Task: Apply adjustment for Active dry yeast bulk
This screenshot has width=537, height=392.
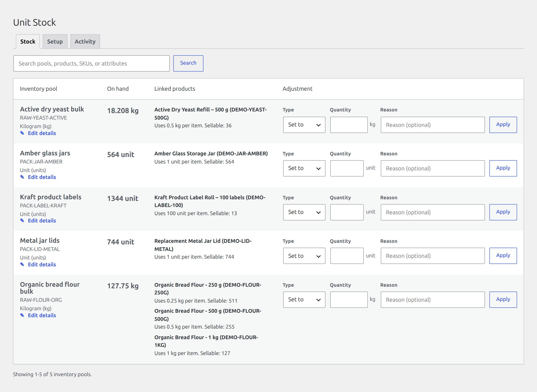Action: tap(503, 125)
